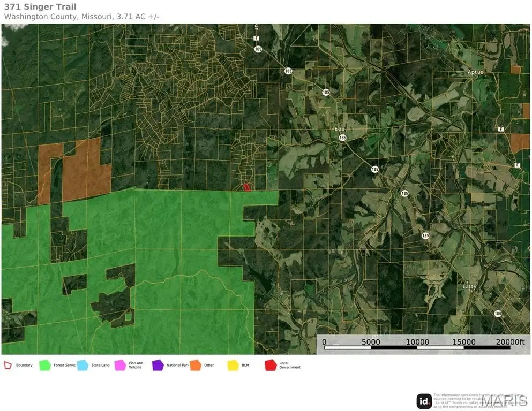Click the red property boundary parcel on map
The height and width of the screenshot is (411, 532).
[x=246, y=187]
